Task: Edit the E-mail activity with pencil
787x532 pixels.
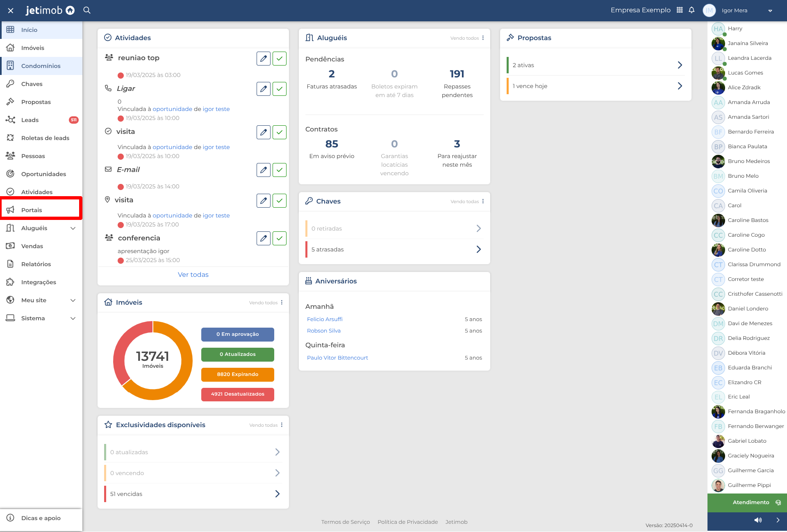Action: tap(264, 170)
